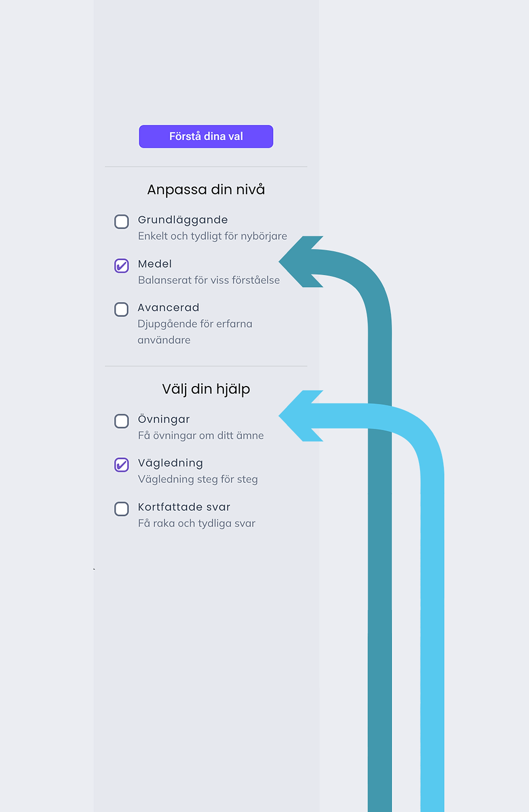Click the "Anpassa din nivå" heading
This screenshot has width=529, height=812.
[x=206, y=190]
